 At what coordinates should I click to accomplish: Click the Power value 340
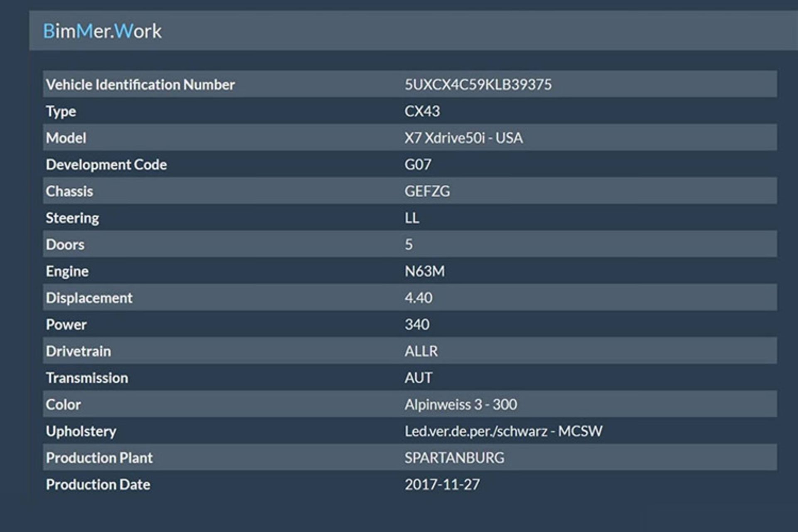coord(417,324)
